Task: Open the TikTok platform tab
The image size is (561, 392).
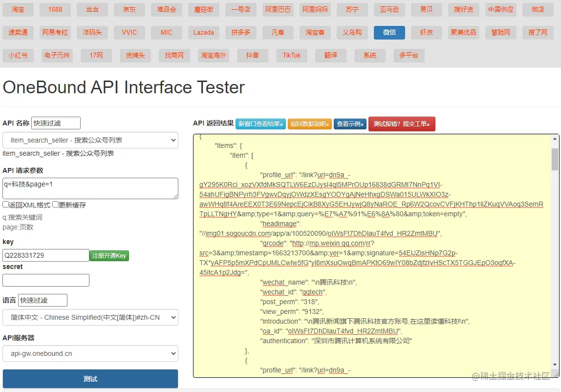Action: [292, 55]
